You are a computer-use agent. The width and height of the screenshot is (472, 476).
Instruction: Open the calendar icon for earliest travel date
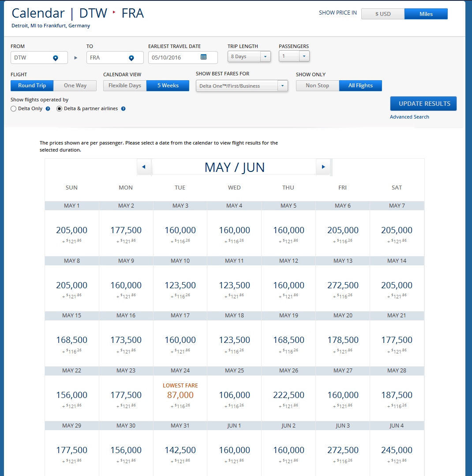(203, 57)
